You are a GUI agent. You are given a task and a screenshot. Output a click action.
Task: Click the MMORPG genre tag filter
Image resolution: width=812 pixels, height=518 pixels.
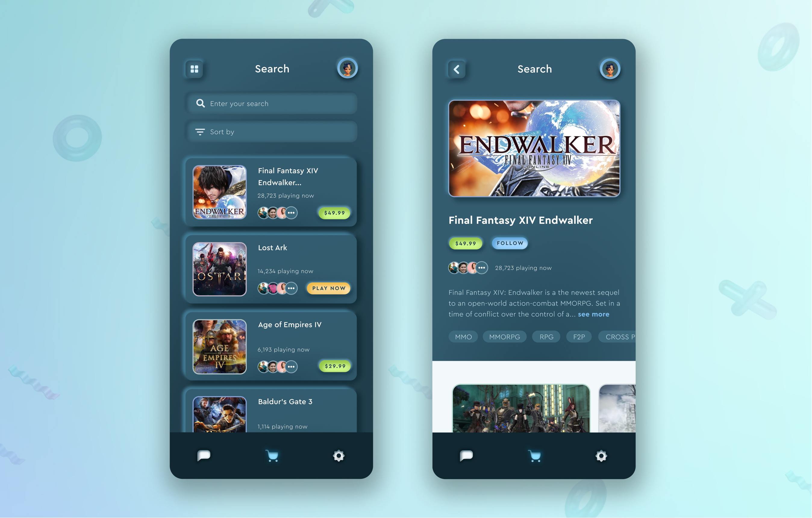click(x=504, y=337)
